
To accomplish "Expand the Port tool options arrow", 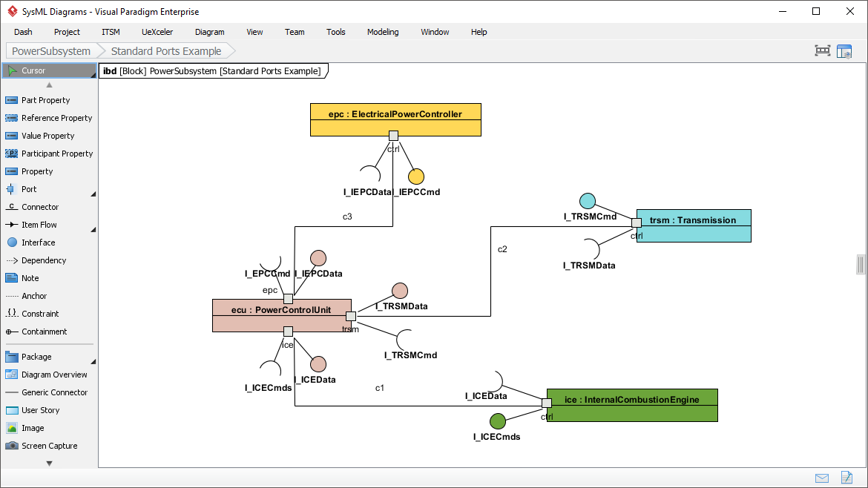I will click(92, 193).
